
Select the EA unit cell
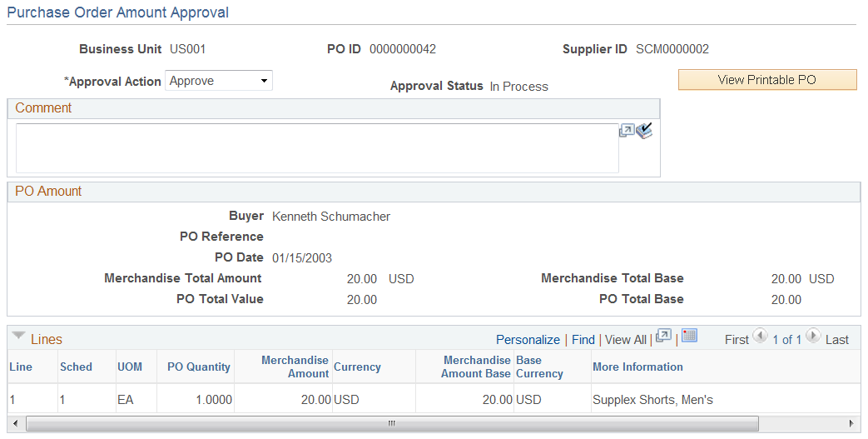pyautogui.click(x=125, y=400)
